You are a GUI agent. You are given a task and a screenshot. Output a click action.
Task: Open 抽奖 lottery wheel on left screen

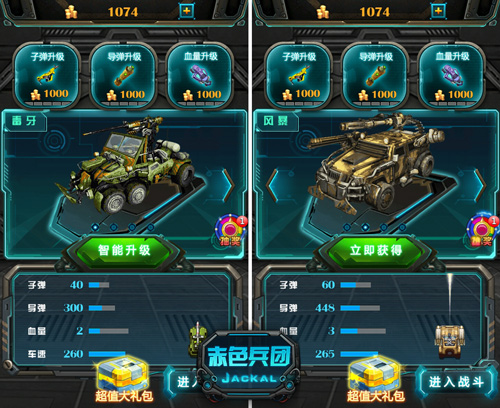[x=231, y=231]
